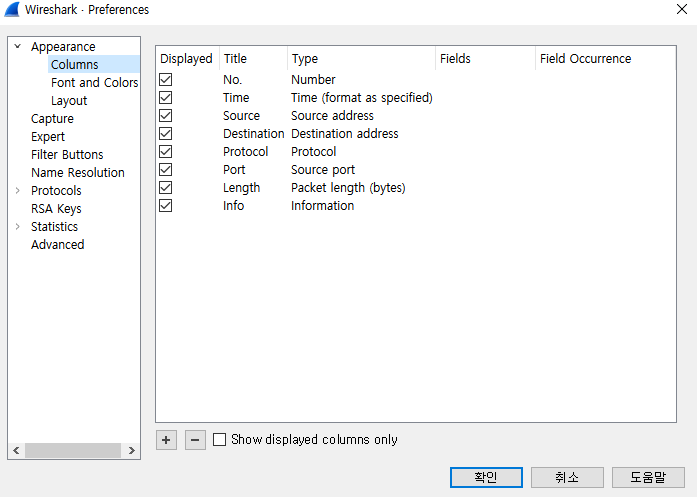Screen dimensions: 697x497
Task: Click the sidebar horizontal scrollbar
Action: (74, 452)
